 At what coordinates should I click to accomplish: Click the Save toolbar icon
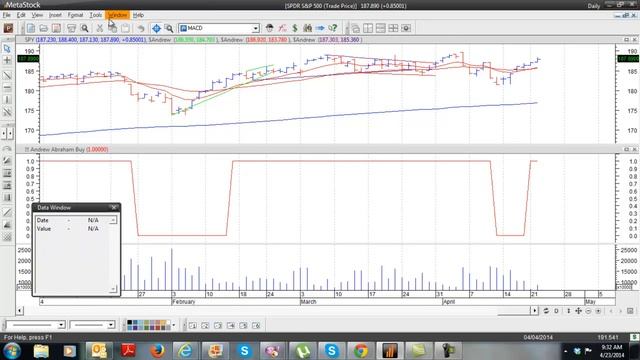coord(56,28)
